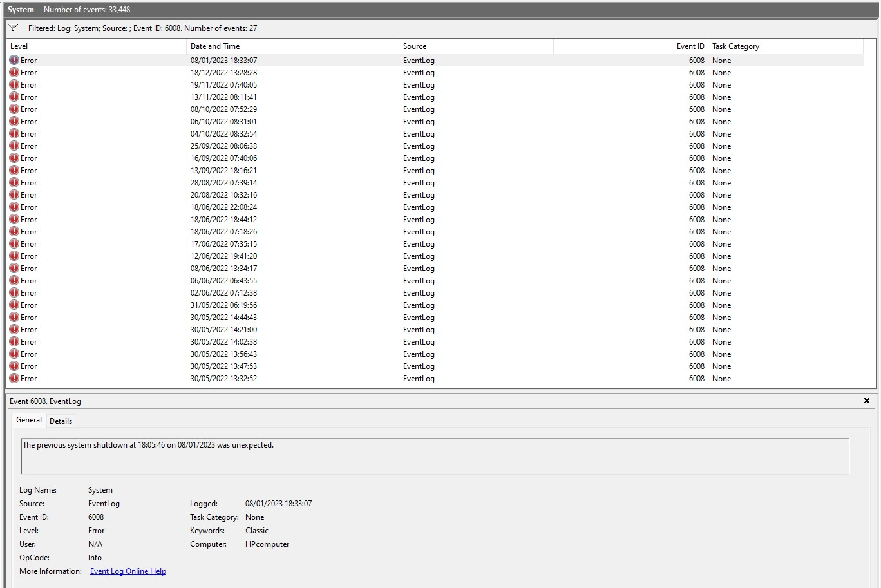Click error icon for 08/01/2023 18:33:07 event
The width and height of the screenshot is (881, 588).
[x=14, y=60]
